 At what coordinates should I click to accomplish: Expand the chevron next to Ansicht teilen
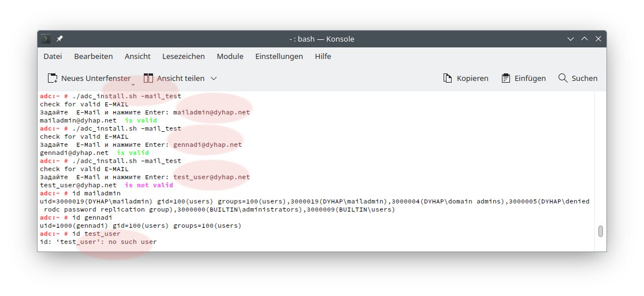click(214, 78)
